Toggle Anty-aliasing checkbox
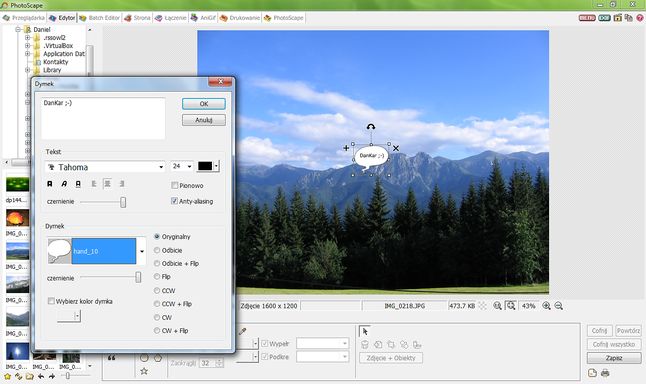The height and width of the screenshot is (384, 646). click(x=175, y=201)
